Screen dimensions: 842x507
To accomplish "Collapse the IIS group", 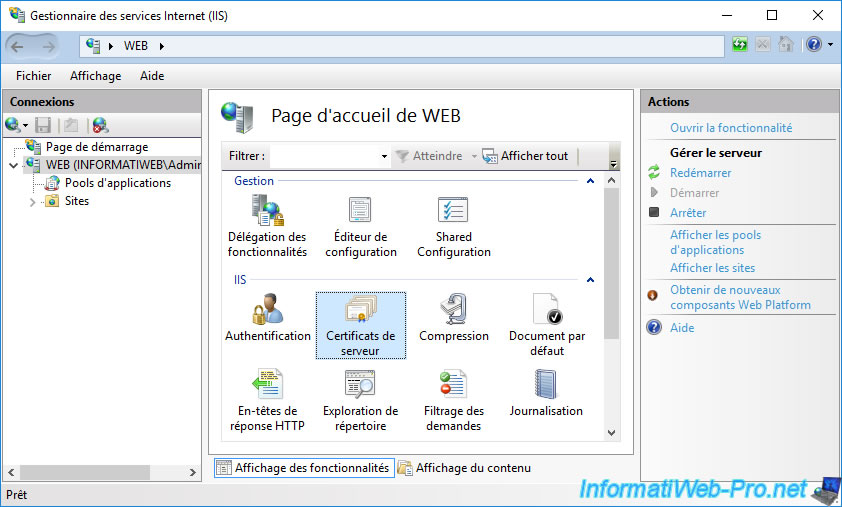I will pyautogui.click(x=590, y=280).
